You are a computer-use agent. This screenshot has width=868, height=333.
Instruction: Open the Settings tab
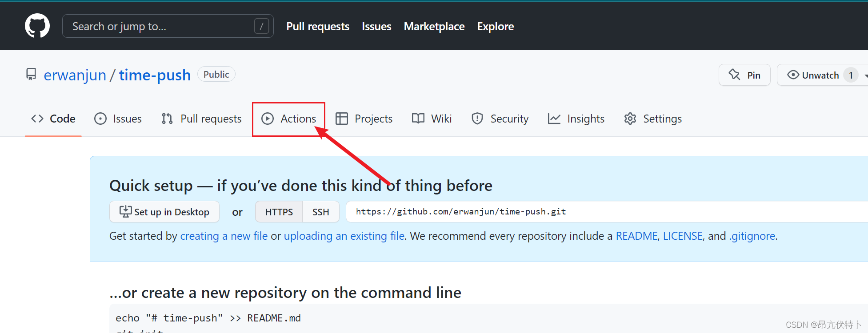coord(653,119)
